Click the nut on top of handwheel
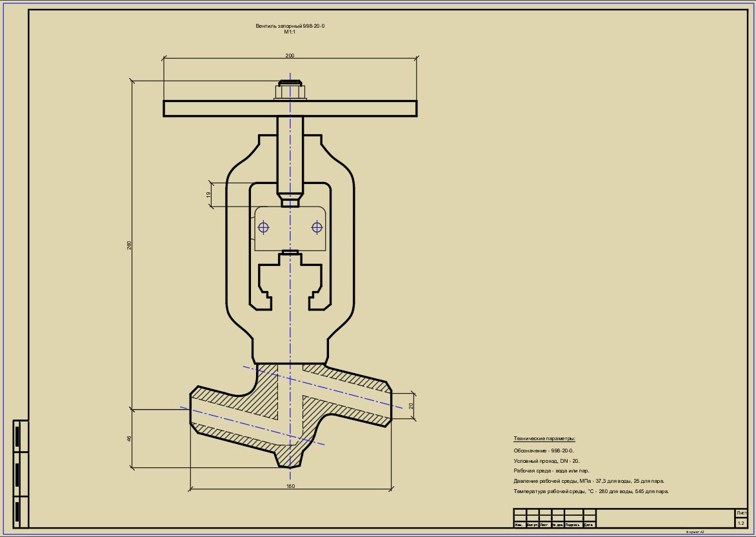 point(290,91)
